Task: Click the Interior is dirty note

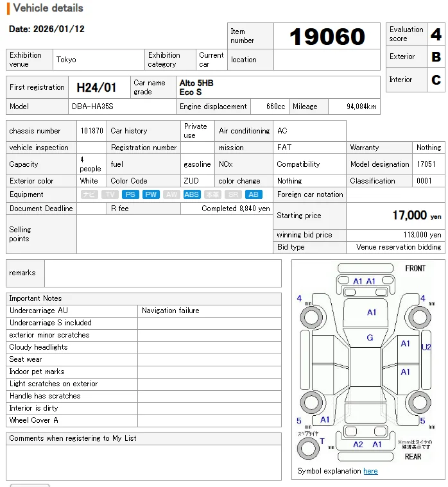Action: (33, 408)
